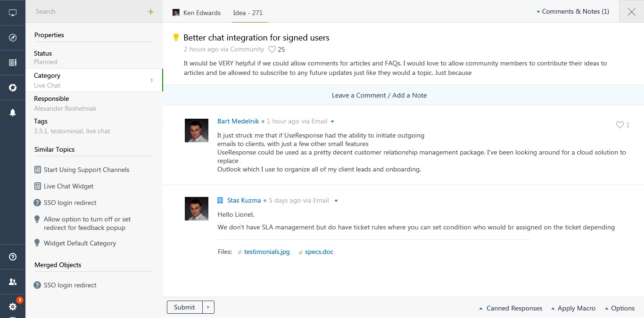Click the green plus add icon

(151, 12)
